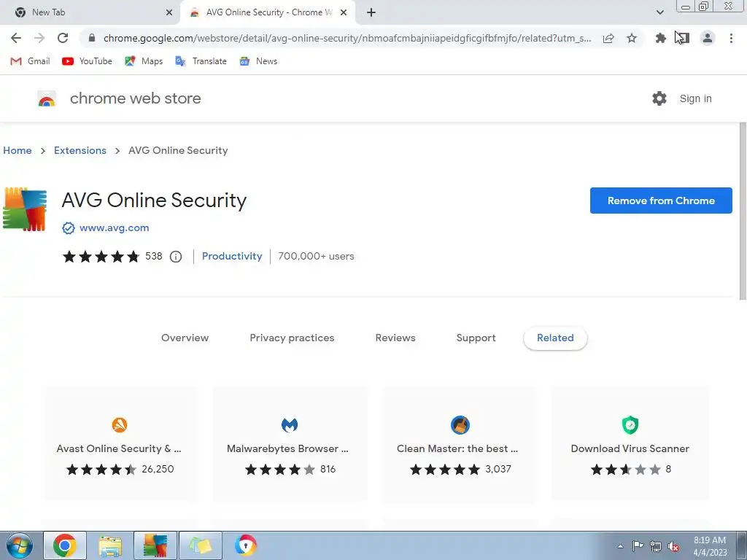Open the Avast Secure Browser taskbar icon

(245, 545)
